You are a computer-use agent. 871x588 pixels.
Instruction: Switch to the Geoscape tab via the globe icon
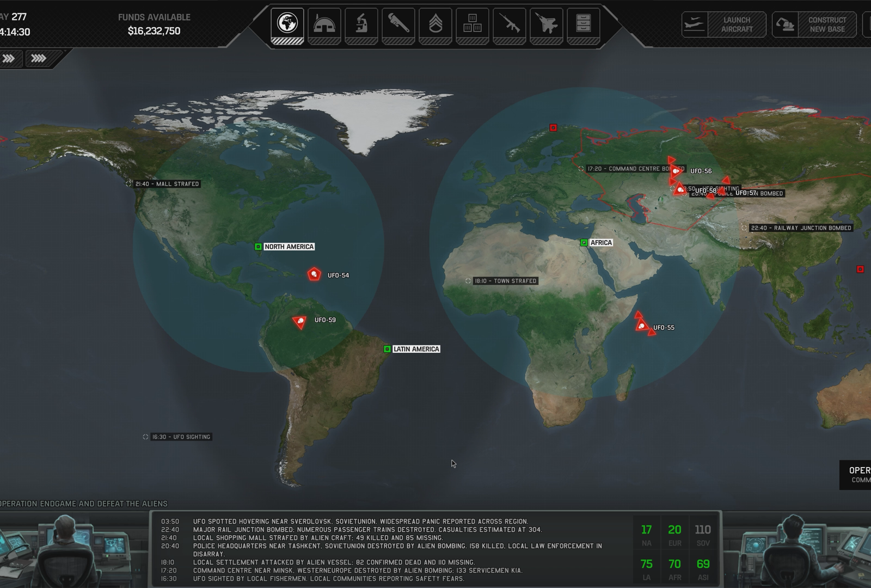pos(287,24)
